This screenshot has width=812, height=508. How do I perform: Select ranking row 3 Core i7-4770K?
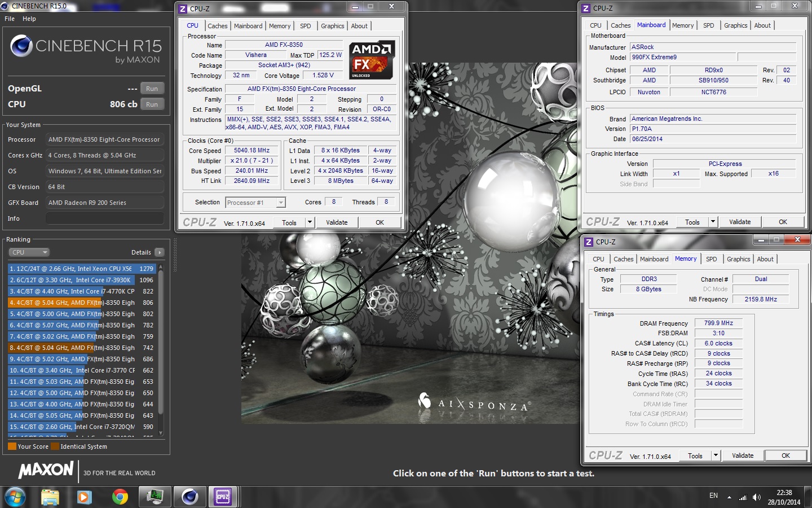[82, 291]
